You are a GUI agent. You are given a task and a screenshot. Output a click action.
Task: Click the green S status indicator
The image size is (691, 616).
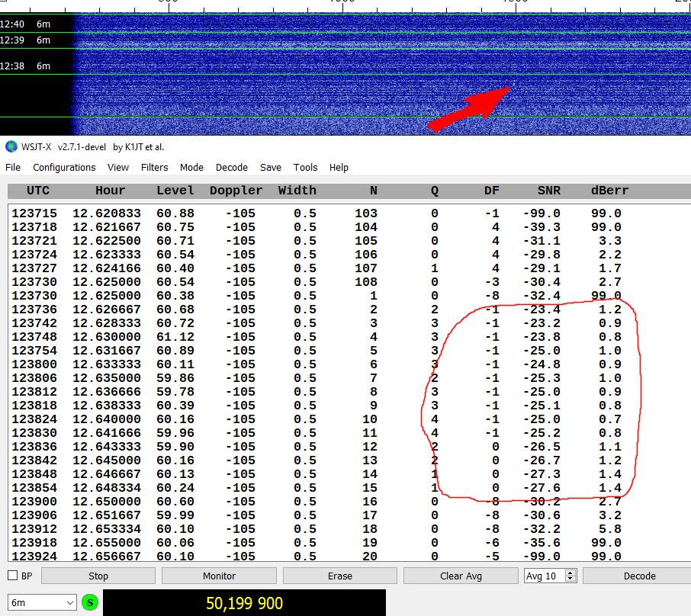90,603
